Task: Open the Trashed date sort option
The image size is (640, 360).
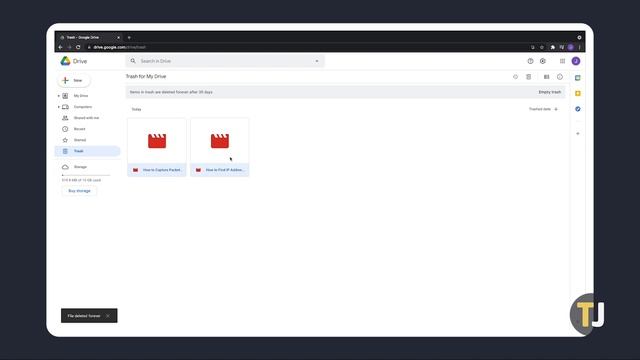Action: pos(540,109)
